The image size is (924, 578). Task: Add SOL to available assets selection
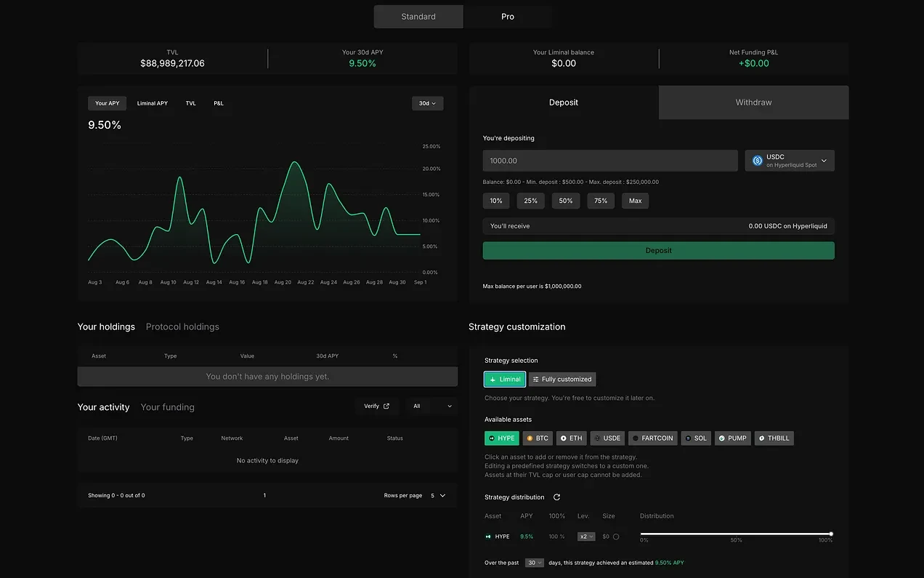point(695,438)
